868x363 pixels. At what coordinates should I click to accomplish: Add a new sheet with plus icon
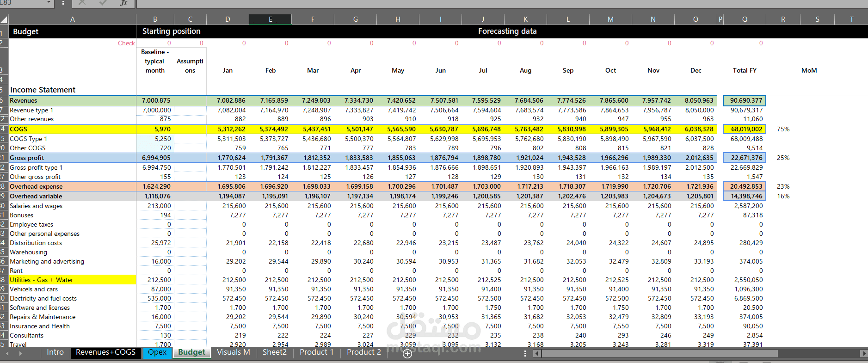(407, 354)
